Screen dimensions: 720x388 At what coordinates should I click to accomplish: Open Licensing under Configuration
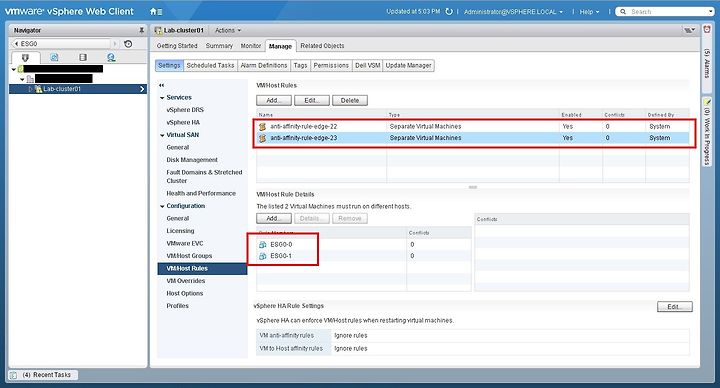pos(180,231)
